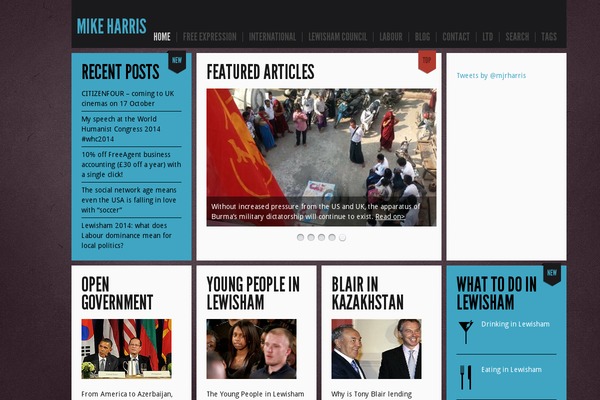Select the fourth slider dot under the featured image
The height and width of the screenshot is (400, 600).
pyautogui.click(x=332, y=237)
